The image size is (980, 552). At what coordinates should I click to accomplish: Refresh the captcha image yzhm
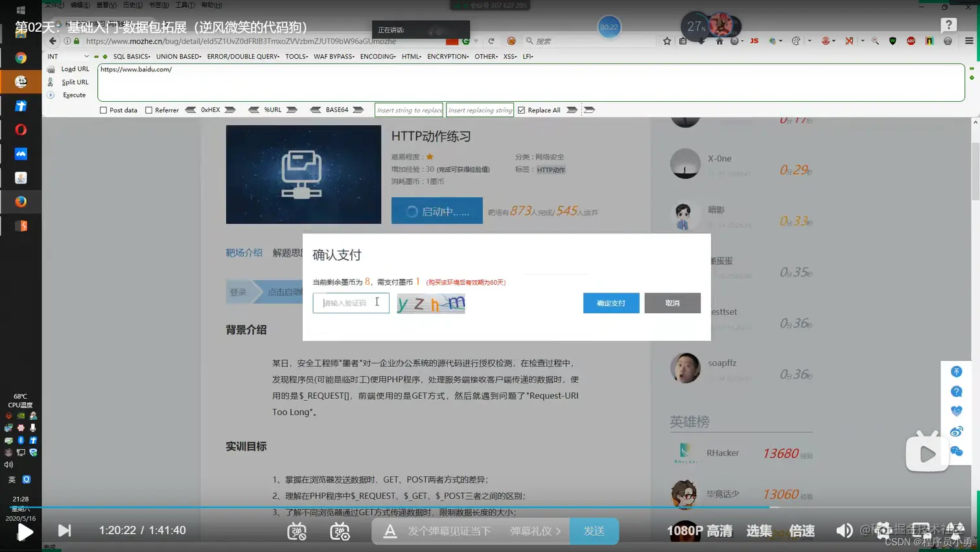pyautogui.click(x=431, y=303)
